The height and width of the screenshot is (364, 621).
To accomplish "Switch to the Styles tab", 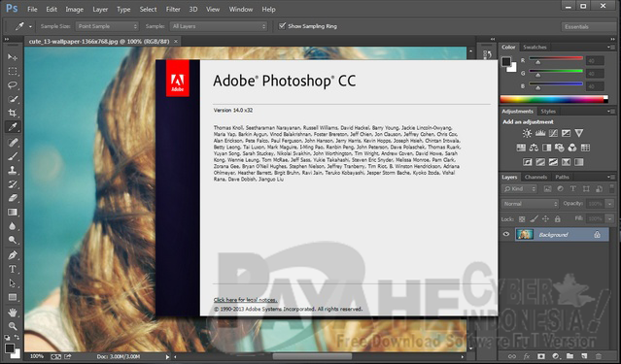I will pyautogui.click(x=548, y=112).
